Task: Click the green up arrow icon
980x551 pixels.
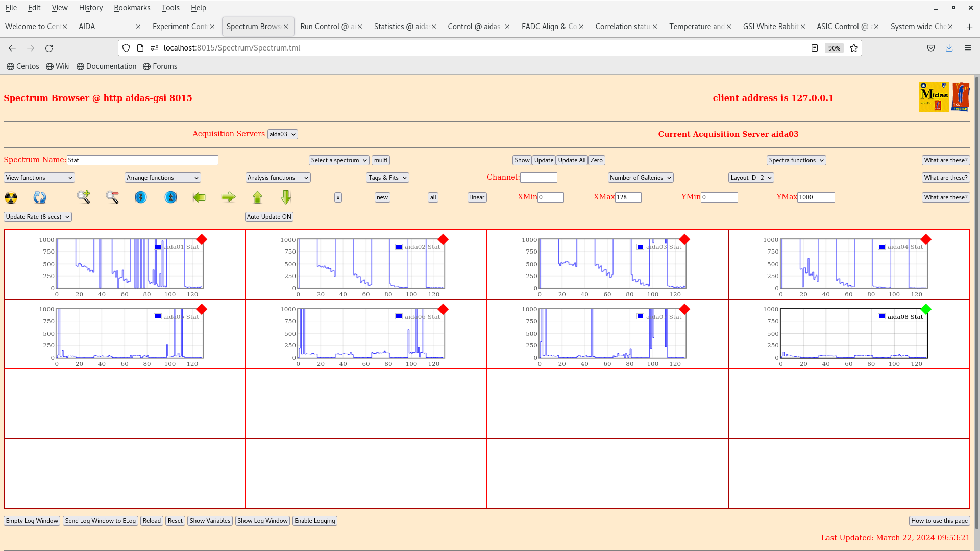Action: click(x=257, y=197)
